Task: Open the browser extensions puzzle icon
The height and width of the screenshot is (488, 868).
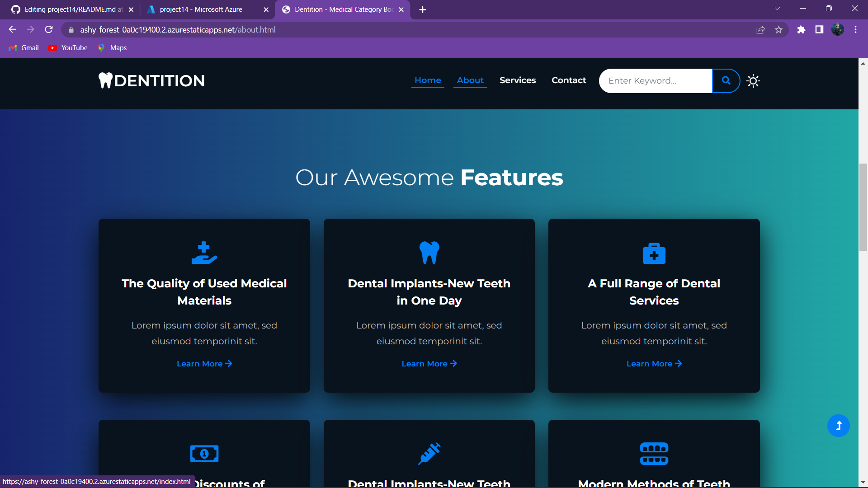Action: point(802,29)
